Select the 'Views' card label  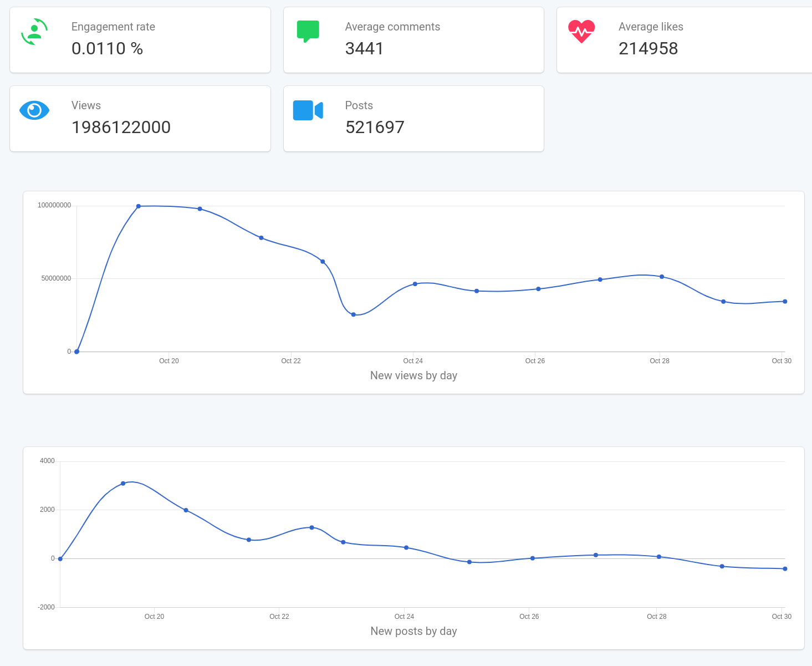point(86,105)
